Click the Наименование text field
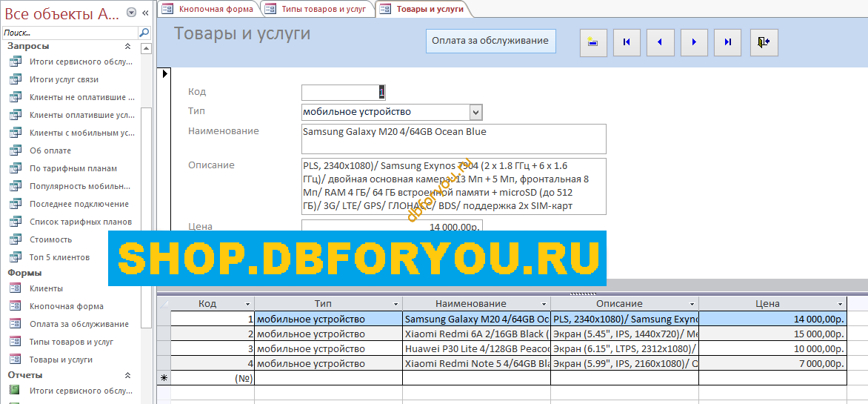 (x=454, y=139)
